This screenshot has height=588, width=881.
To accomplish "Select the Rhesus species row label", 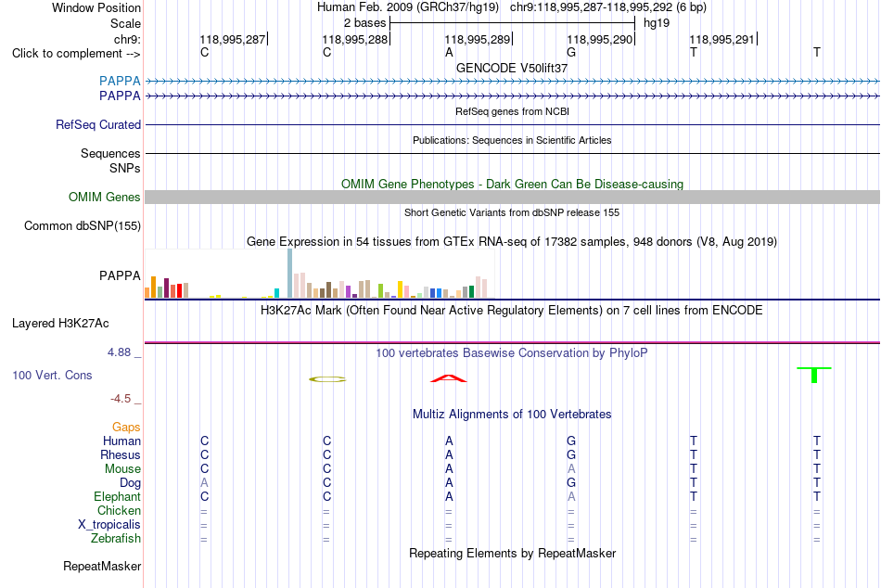I will 121,454.
